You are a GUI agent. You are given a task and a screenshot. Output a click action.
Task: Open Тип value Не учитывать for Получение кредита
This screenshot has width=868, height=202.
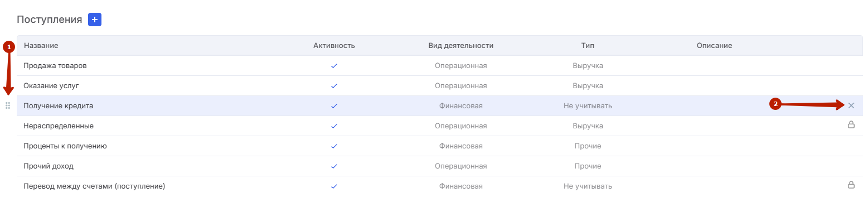point(588,106)
